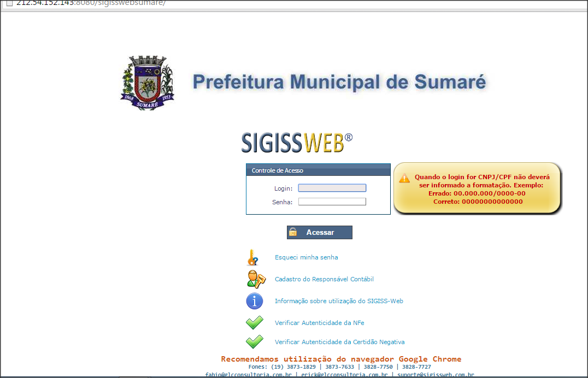
Task: Focus the Senha password field
Action: [332, 202]
